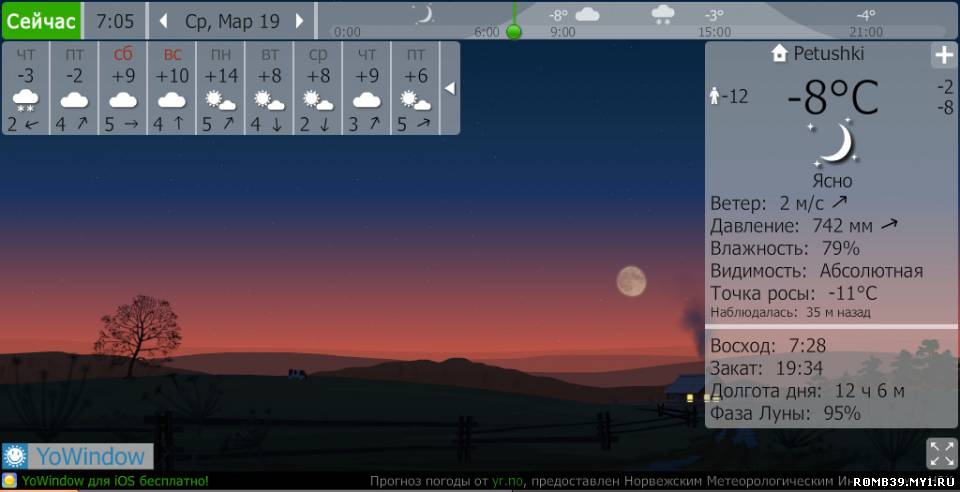Click the feels-like person icon
960x492 pixels.
pyautogui.click(x=714, y=96)
